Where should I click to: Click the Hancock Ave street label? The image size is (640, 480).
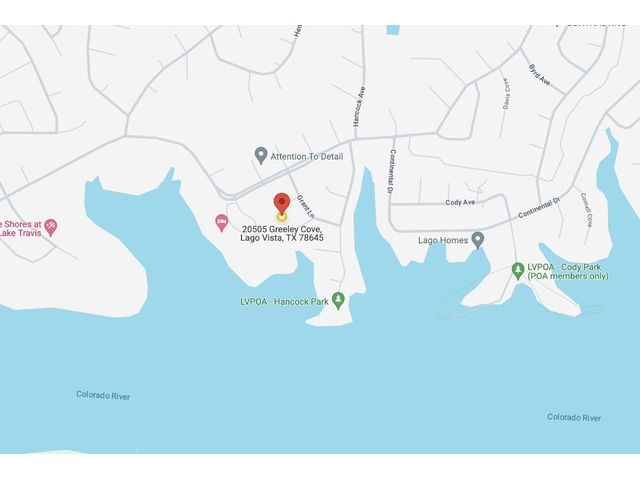[358, 106]
